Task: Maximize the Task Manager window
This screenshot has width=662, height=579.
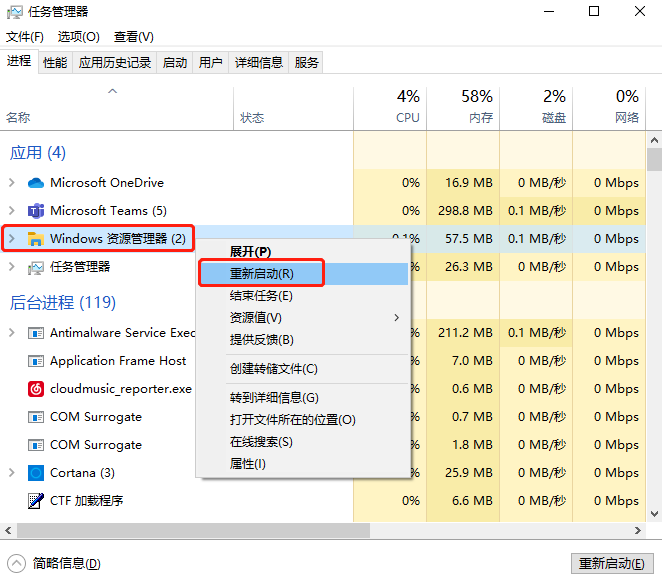Action: (594, 11)
